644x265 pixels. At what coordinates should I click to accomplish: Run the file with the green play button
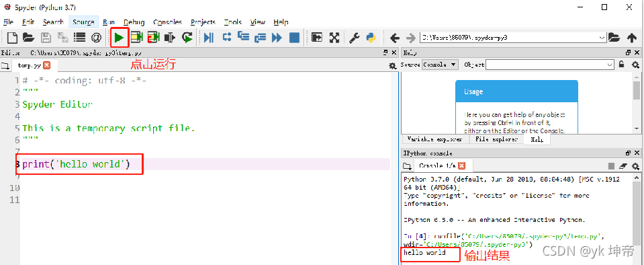point(119,38)
